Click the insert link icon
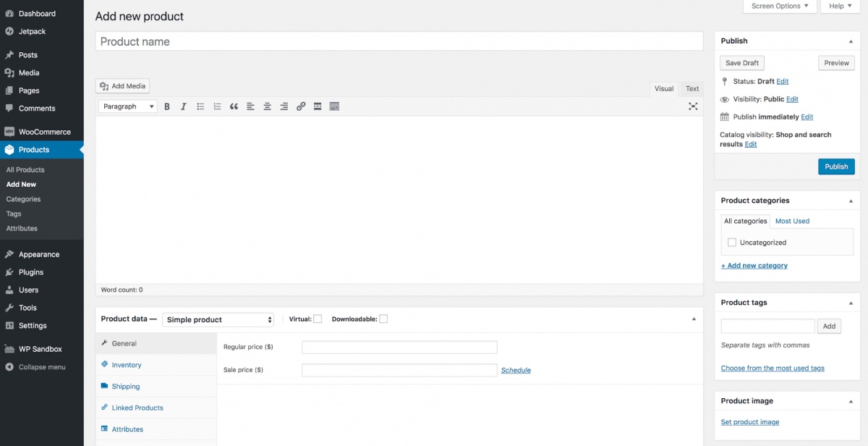 point(301,106)
